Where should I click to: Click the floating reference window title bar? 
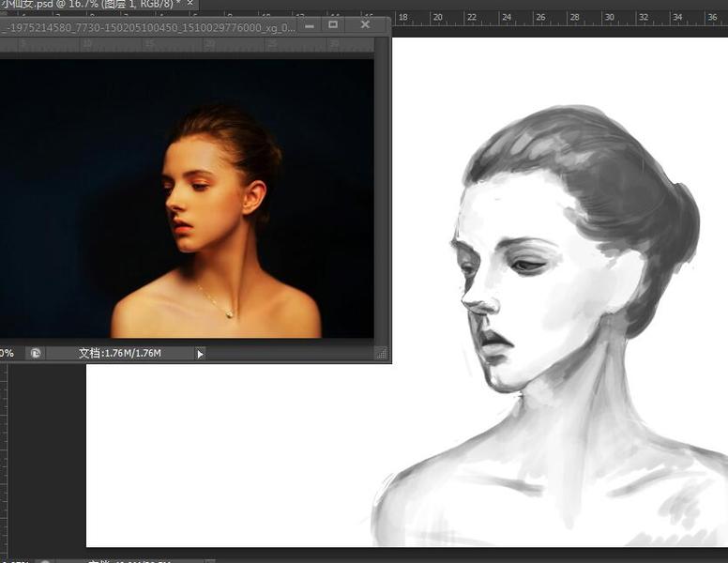[150, 27]
